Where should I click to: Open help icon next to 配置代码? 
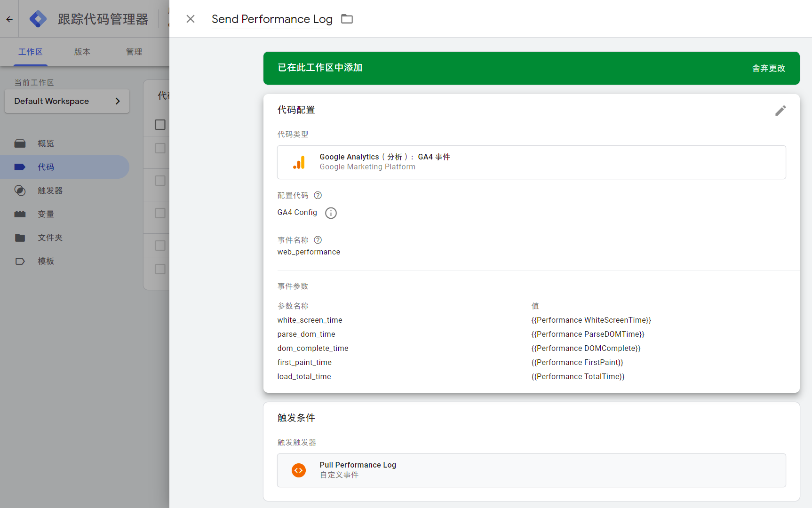click(x=318, y=195)
